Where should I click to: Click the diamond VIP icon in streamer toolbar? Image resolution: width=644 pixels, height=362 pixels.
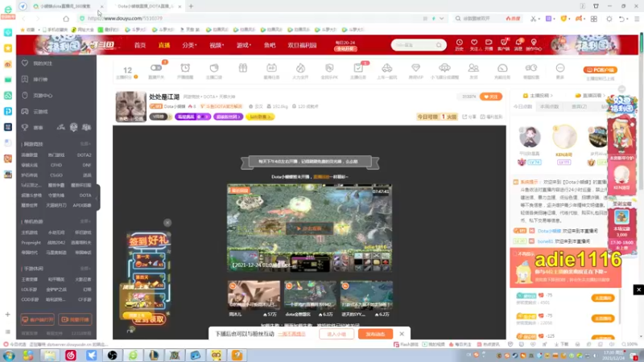415,68
